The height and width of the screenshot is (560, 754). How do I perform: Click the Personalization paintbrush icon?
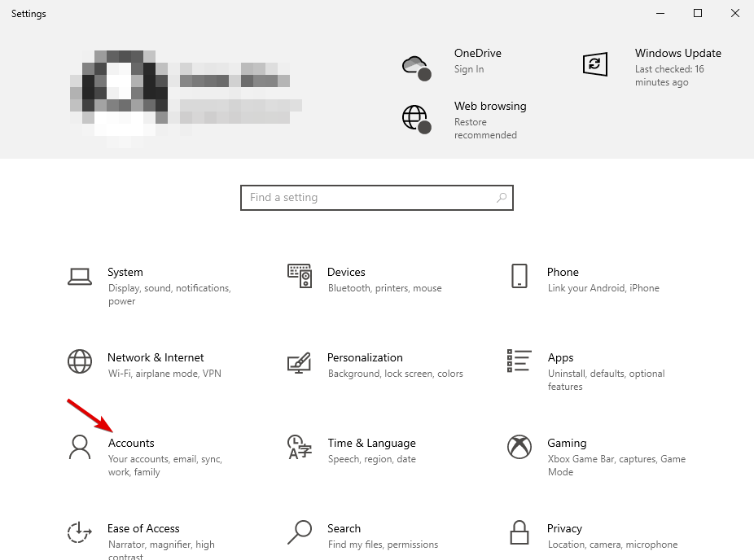(300, 363)
